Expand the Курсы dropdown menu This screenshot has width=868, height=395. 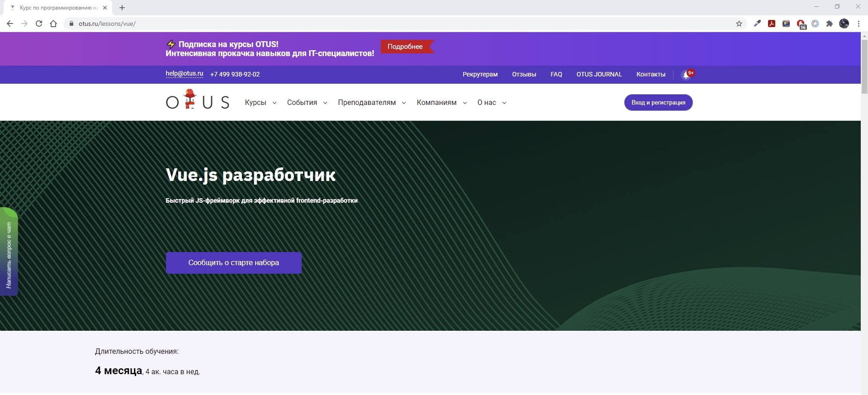[261, 103]
